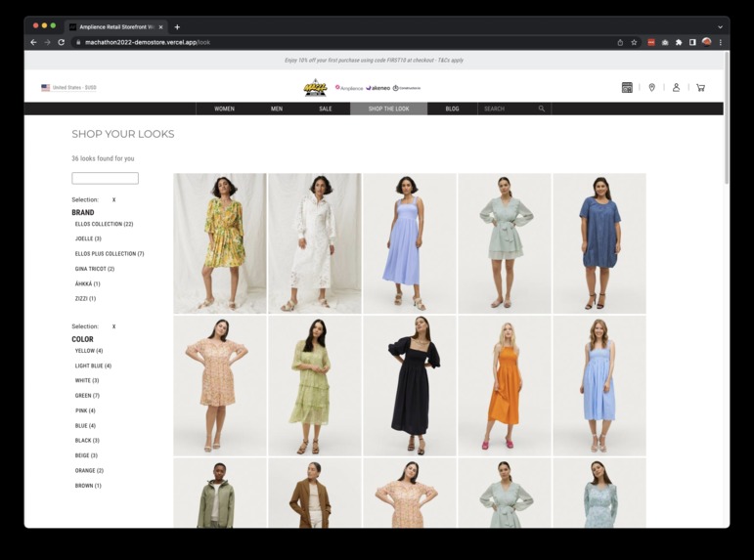
Task: Open the green tiered dress look
Action: click(x=315, y=386)
